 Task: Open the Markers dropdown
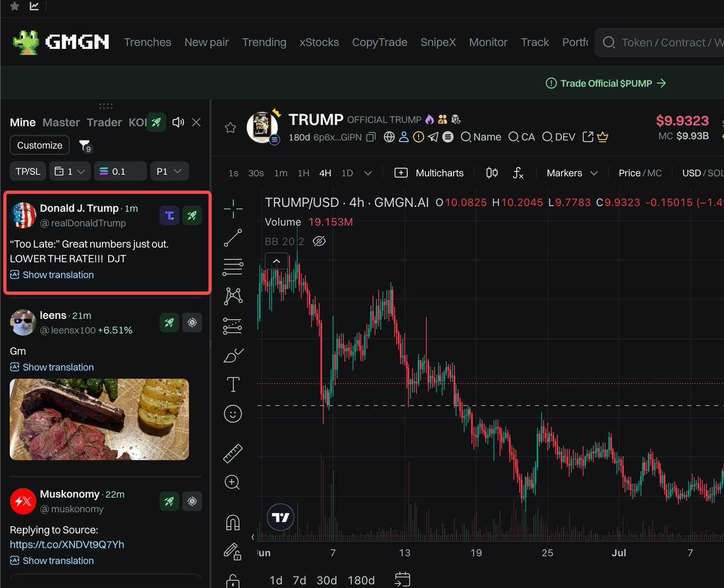coord(572,173)
